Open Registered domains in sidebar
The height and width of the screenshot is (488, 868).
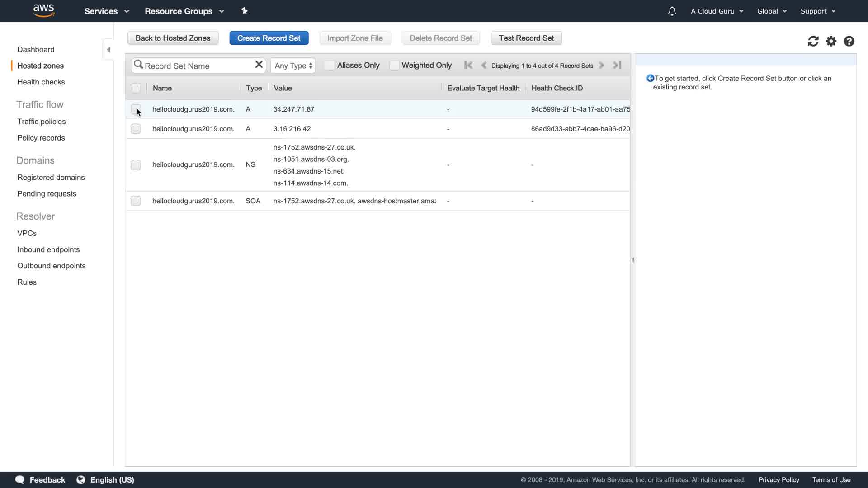[x=51, y=177]
